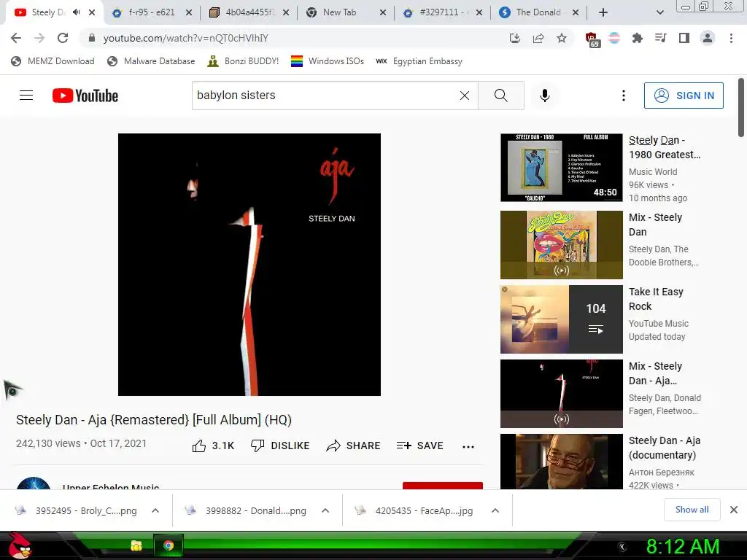Expand options for 4205435 FaceAp download
Screen dimensions: 747x560
[495, 510]
